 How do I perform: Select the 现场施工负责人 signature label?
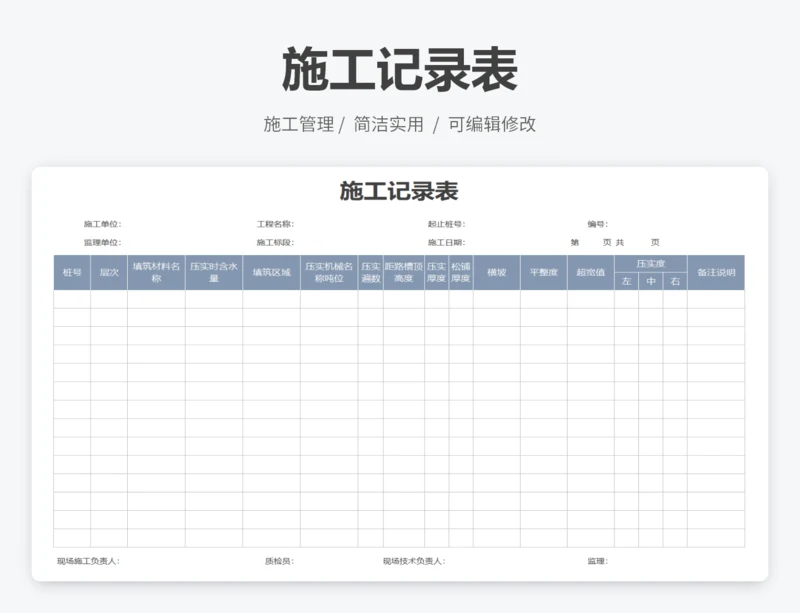pyautogui.click(x=88, y=561)
